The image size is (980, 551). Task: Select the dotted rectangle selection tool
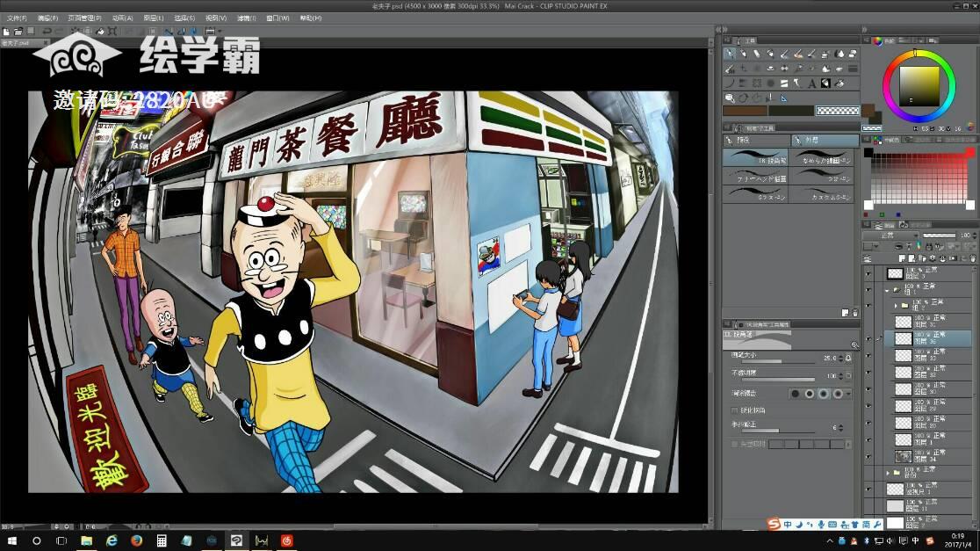coord(757,83)
